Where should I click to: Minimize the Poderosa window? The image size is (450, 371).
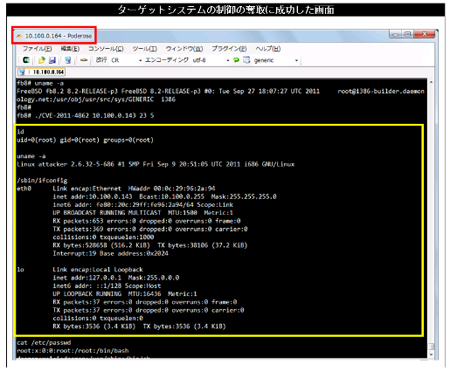[395, 34]
